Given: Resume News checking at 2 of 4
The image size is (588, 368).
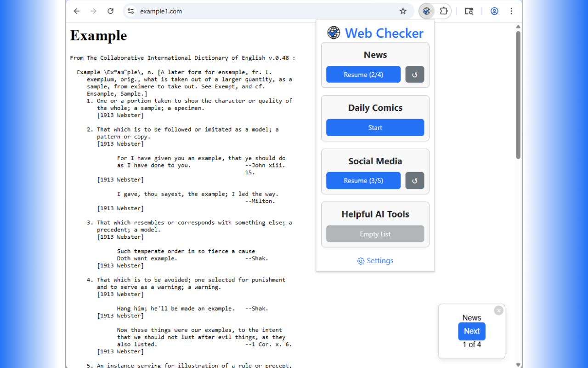Looking at the screenshot, I should 363,74.
